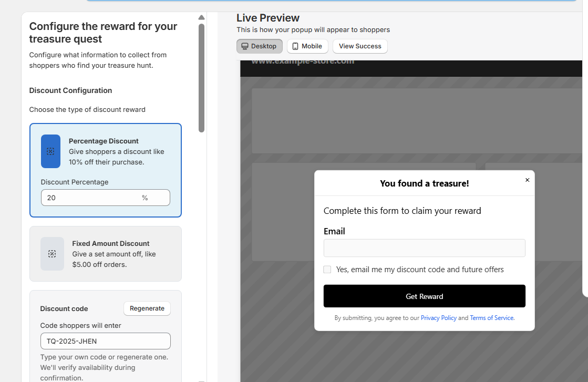Switch to the Mobile preview tab
The image size is (588, 382).
(x=307, y=46)
